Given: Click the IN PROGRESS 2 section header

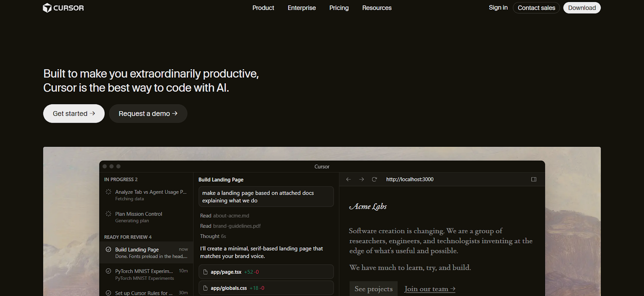Looking at the screenshot, I should pyautogui.click(x=121, y=179).
